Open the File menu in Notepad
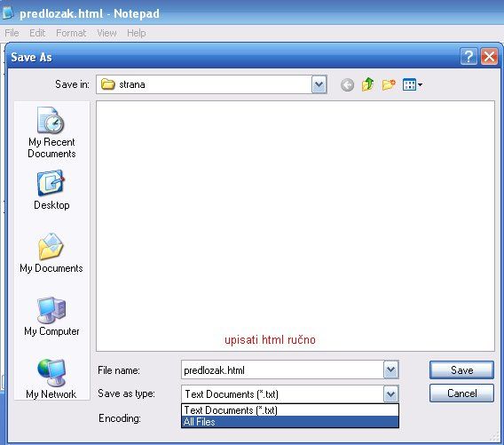504x445 pixels. [12, 33]
